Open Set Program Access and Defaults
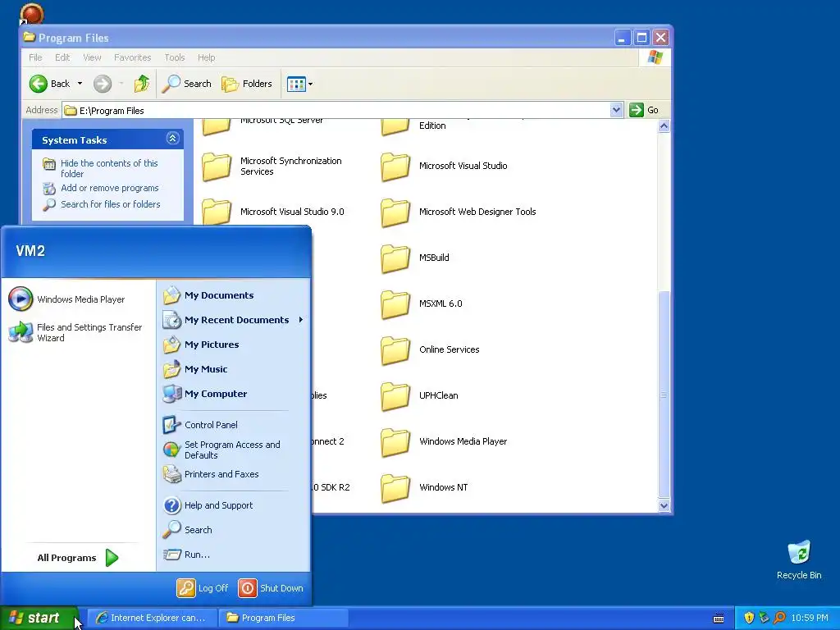The height and width of the screenshot is (630, 840). coord(221,450)
